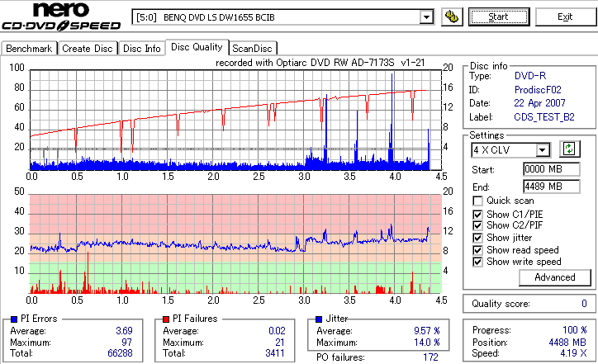Uncheck Show write speed option
The width and height of the screenshot is (598, 364).
pos(477,262)
